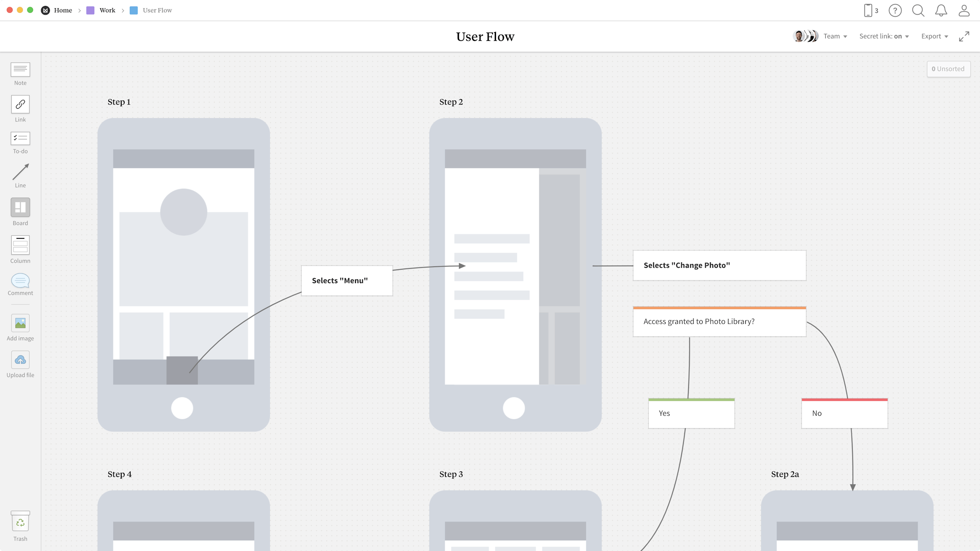Enable Upload file from sidebar
This screenshot has width=980, height=551.
20,360
